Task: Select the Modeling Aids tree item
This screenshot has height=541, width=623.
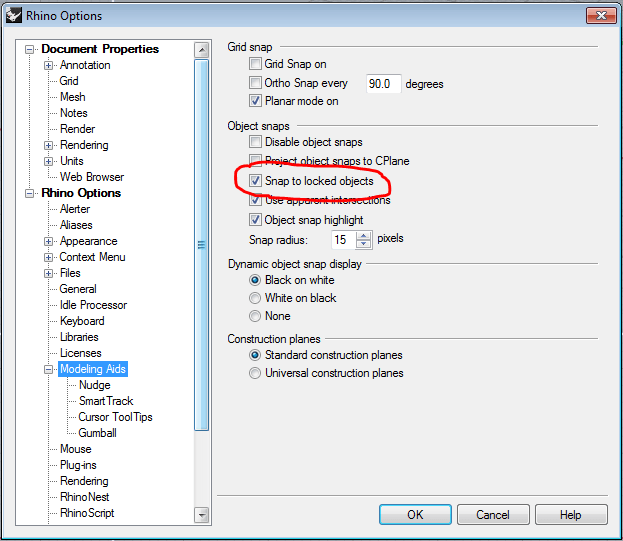Action: coord(93,369)
